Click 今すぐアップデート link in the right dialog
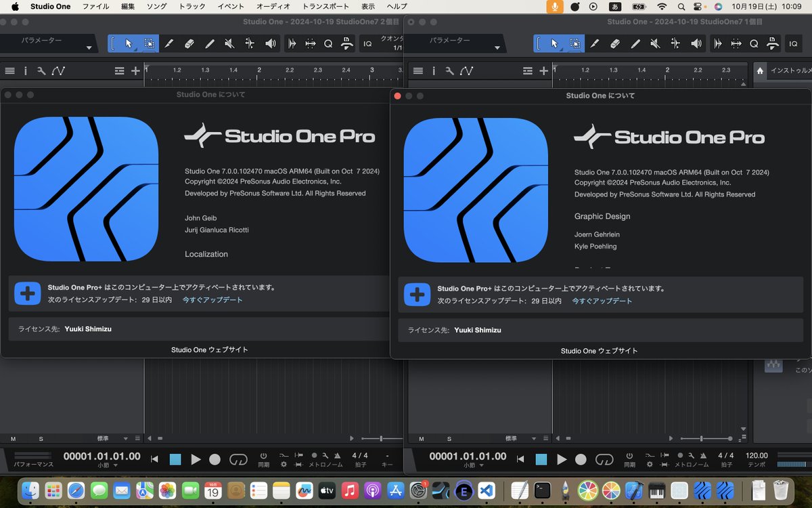Screen dimensions: 812x508 [602, 301]
